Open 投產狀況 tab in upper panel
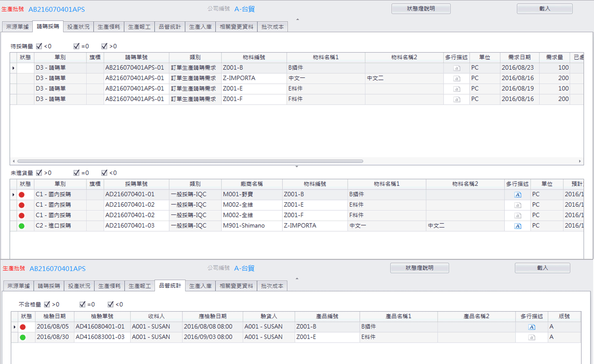Screen dimensions: 594x364 click(x=78, y=27)
